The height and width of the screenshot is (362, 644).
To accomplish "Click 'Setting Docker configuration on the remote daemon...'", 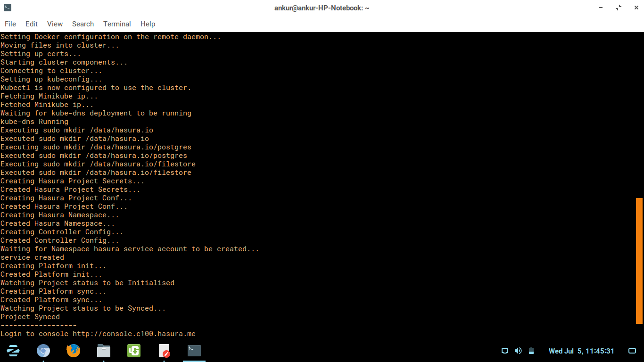I will (111, 37).
